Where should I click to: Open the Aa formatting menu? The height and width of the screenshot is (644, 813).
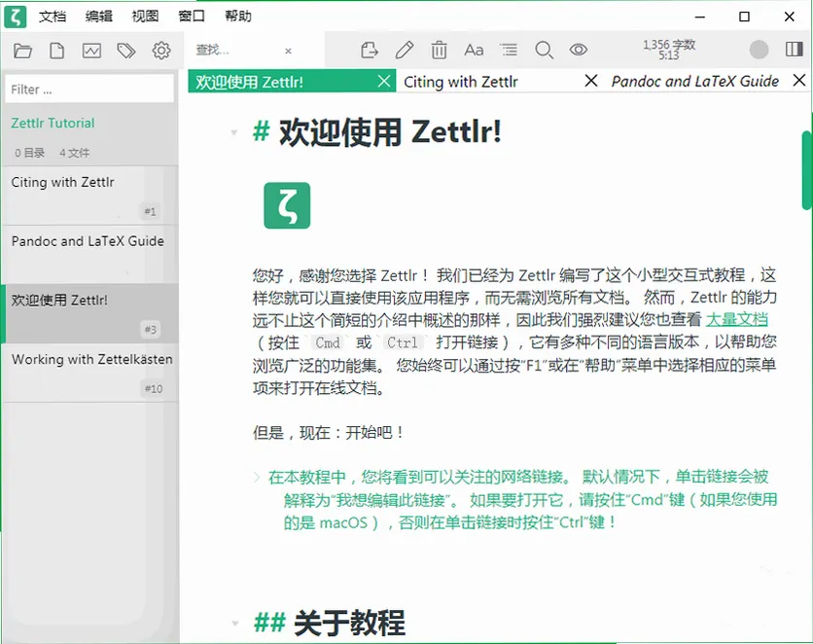pos(474,50)
